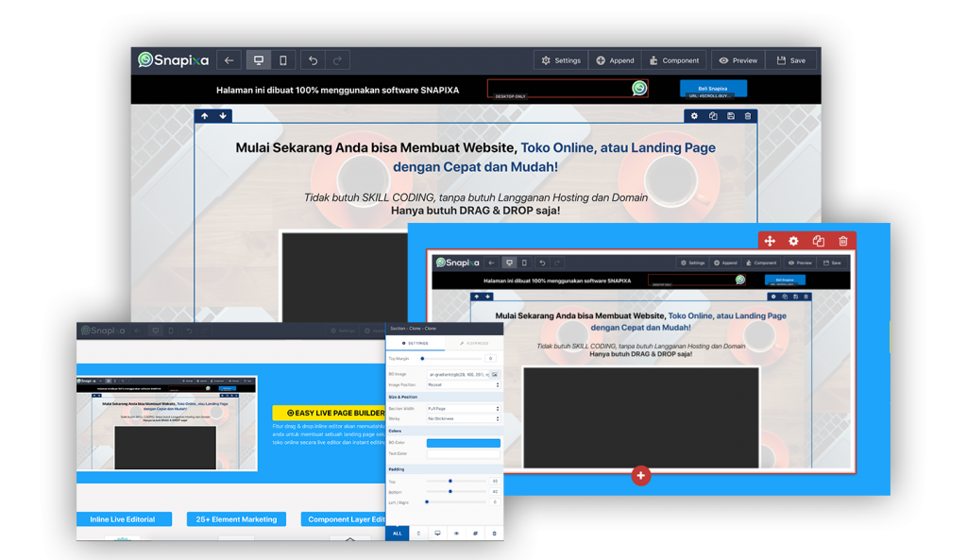Click the undo icon in top toolbar

(x=313, y=60)
